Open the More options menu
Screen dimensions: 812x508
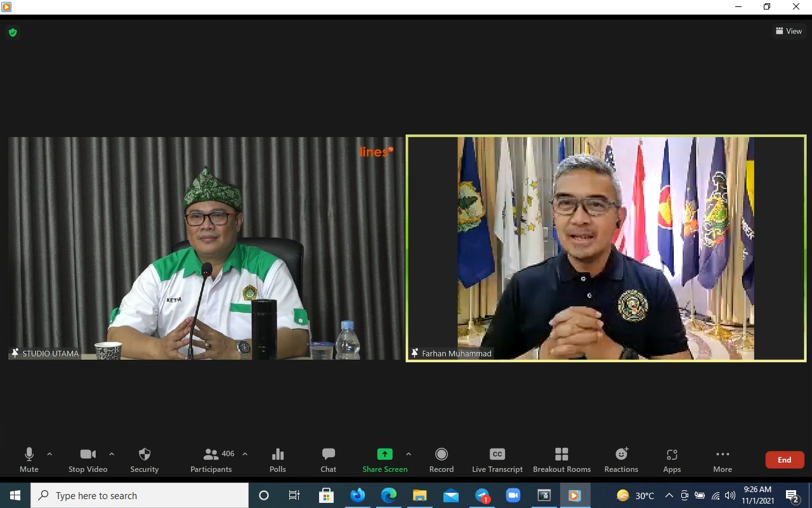[x=723, y=460]
